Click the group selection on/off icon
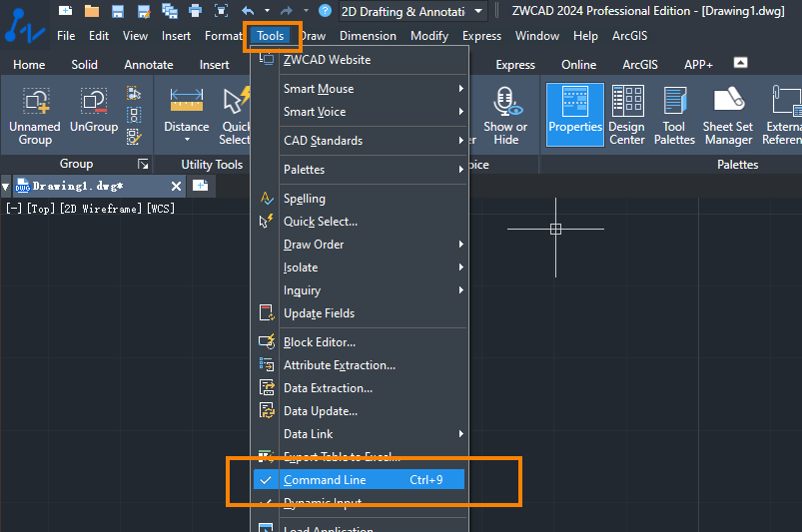This screenshot has width=802, height=532. point(134,93)
